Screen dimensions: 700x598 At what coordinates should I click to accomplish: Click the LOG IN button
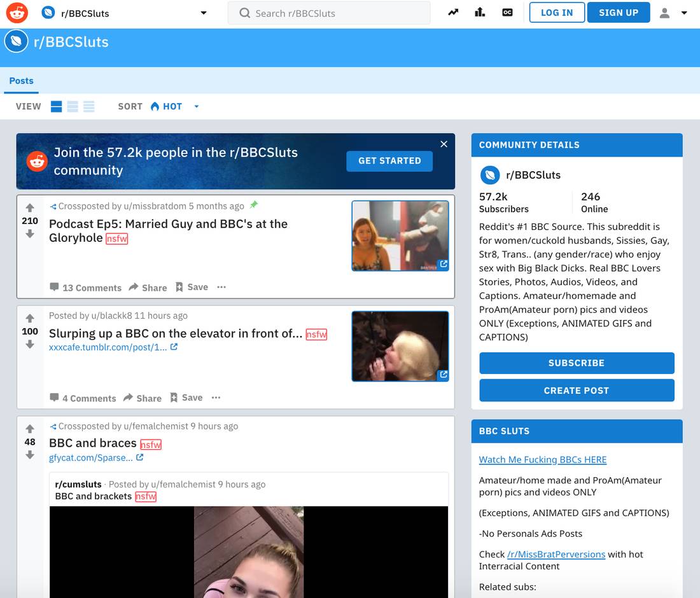(557, 13)
